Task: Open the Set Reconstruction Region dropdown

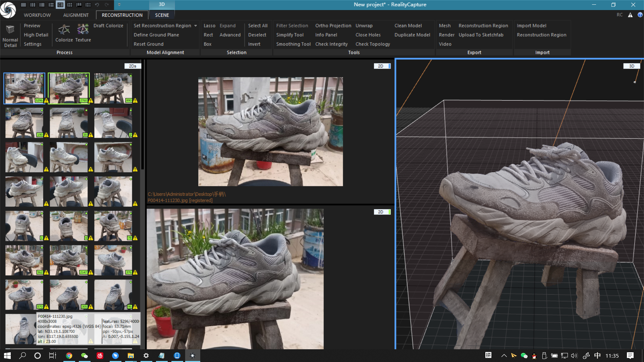Action: 196,25
